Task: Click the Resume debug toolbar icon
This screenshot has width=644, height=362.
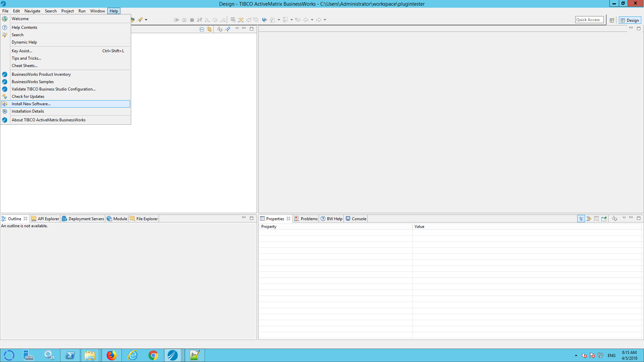Action: pyautogui.click(x=176, y=20)
